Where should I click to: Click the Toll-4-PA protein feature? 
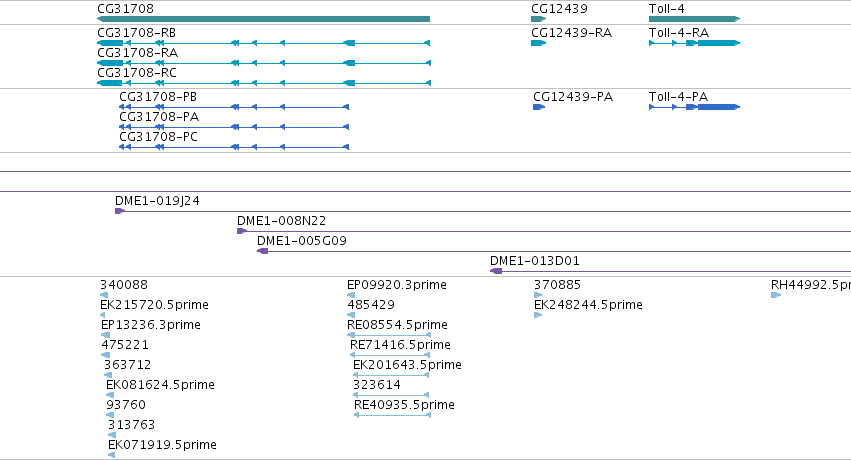coord(694,107)
